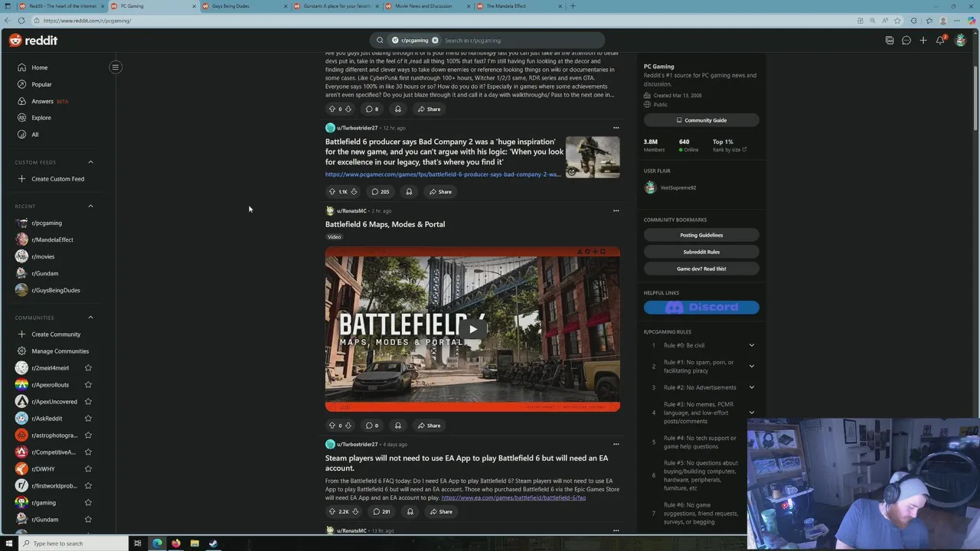Give award to Bad Company 2 post
Screen dimensions: 980x551
point(409,191)
